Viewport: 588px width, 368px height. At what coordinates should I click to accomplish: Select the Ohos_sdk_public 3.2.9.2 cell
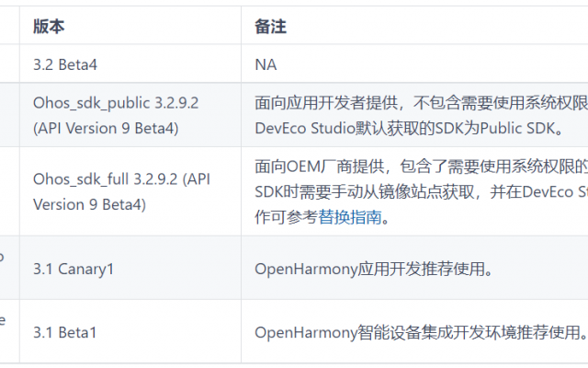pyautogui.click(x=130, y=114)
